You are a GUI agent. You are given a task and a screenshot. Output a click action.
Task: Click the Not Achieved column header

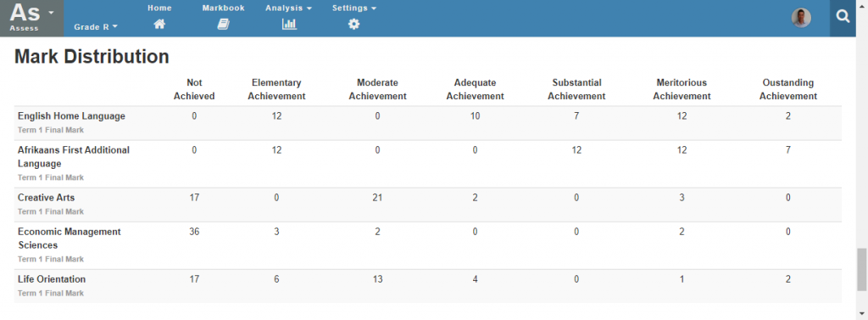point(194,89)
